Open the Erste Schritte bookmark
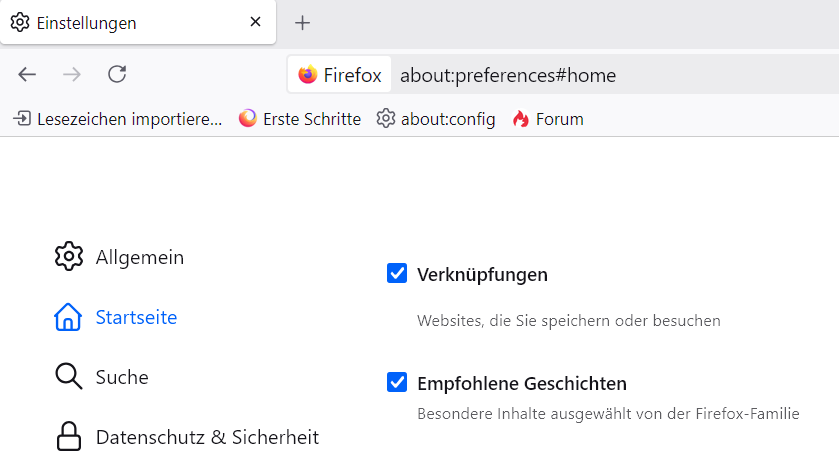839x454 pixels. [x=300, y=119]
